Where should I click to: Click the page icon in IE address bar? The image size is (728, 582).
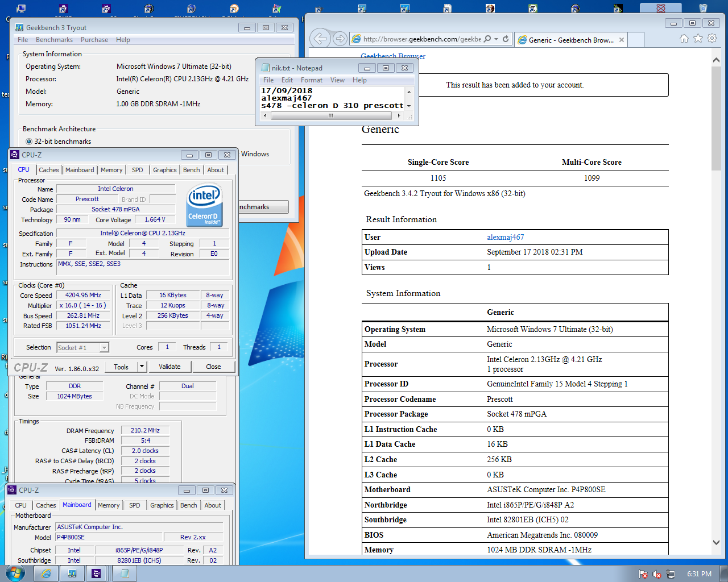357,39
